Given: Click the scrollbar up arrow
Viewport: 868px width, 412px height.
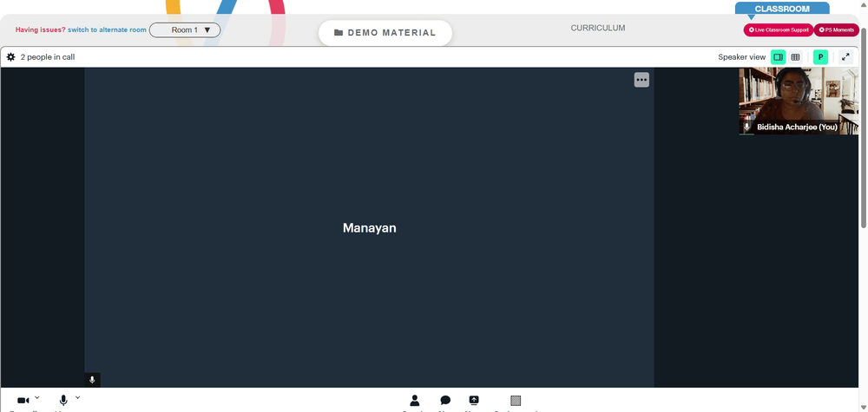Looking at the screenshot, I should tap(864, 3).
